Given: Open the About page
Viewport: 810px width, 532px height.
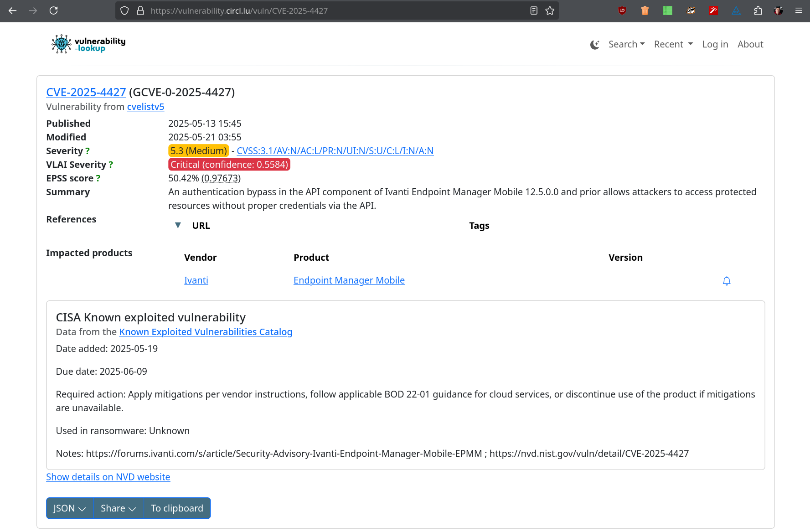Looking at the screenshot, I should tap(750, 44).
